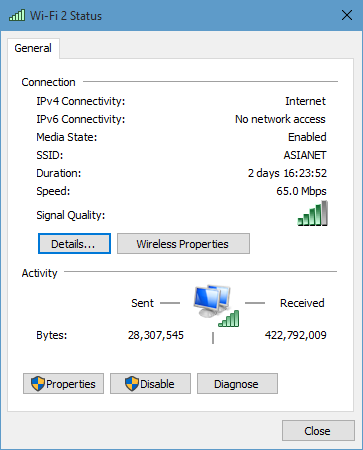Click the shield icon on Disable button
Image resolution: width=363 pixels, height=450 pixels.
click(132, 384)
